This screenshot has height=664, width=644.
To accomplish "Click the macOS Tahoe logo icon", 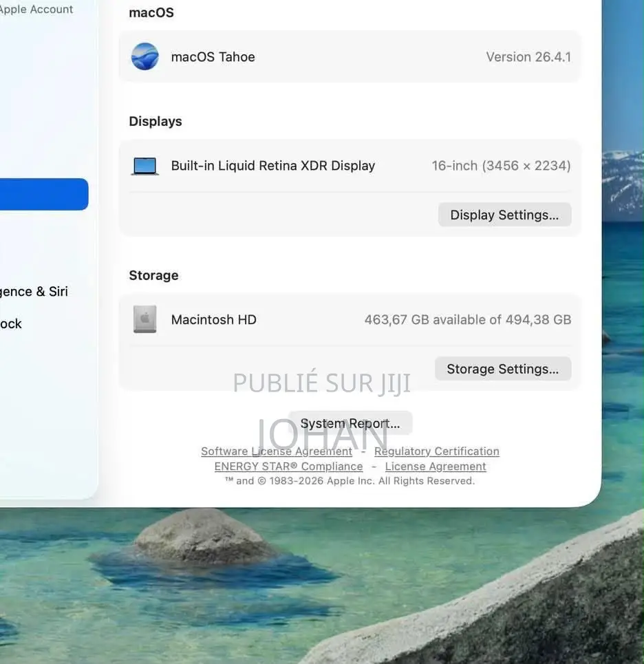I will tap(144, 56).
